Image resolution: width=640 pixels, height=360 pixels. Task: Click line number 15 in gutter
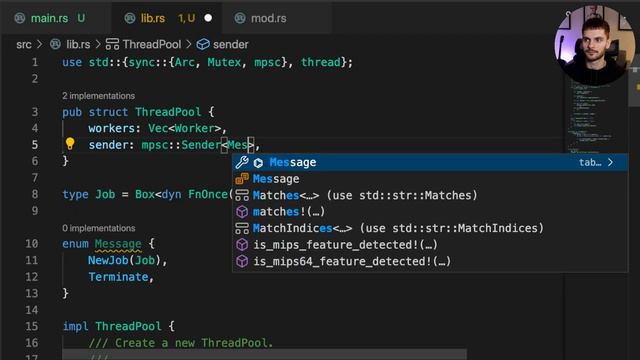click(32, 326)
